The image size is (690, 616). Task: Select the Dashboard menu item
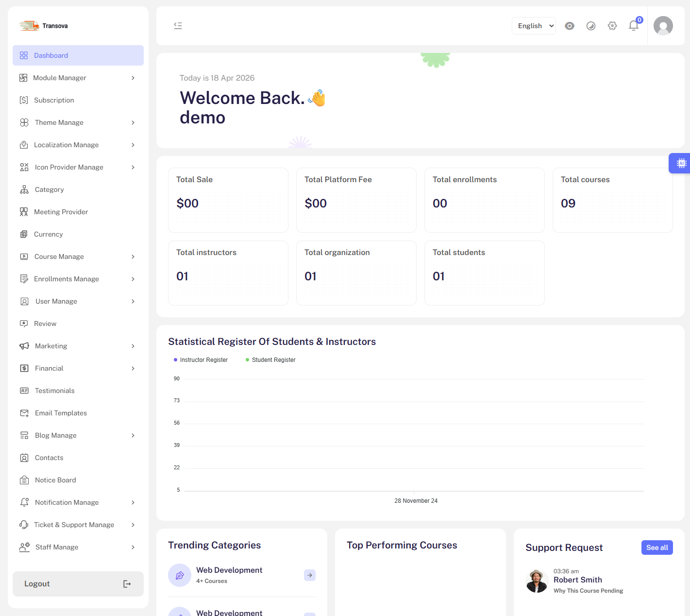[78, 55]
